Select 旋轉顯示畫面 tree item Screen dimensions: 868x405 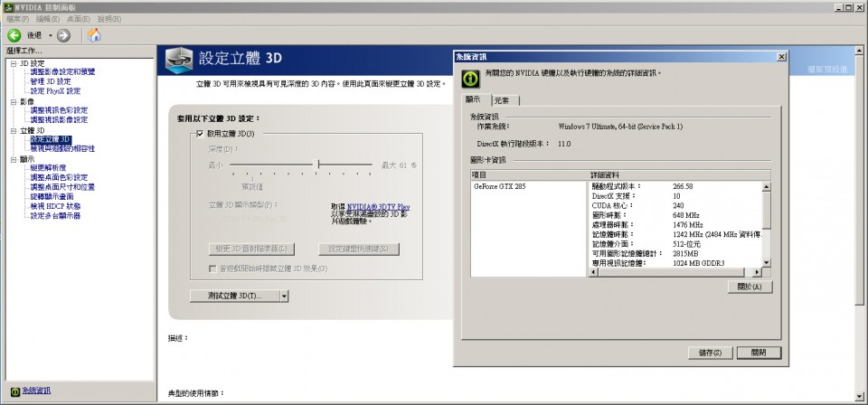(52, 196)
